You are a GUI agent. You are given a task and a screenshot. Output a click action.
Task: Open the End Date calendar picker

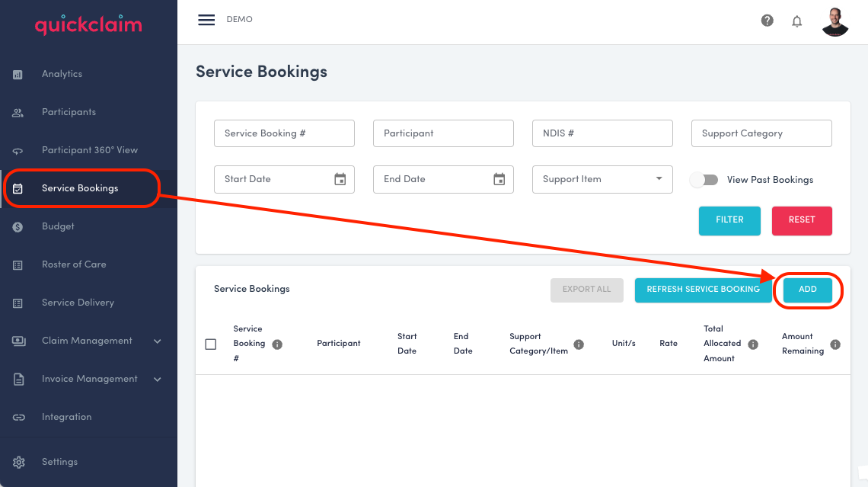point(499,179)
